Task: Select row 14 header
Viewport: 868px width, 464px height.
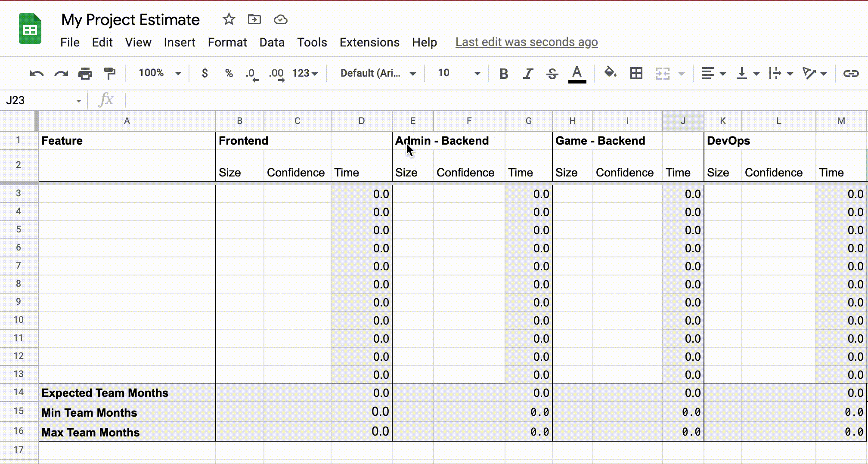Action: click(x=19, y=392)
